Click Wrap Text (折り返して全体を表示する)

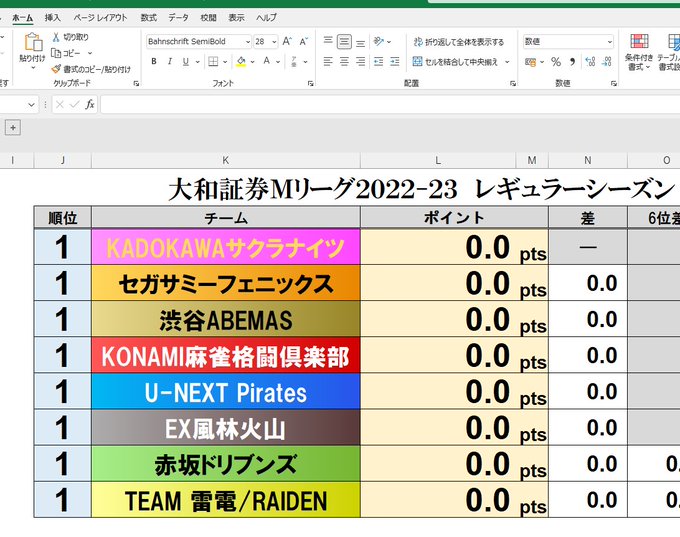click(458, 42)
